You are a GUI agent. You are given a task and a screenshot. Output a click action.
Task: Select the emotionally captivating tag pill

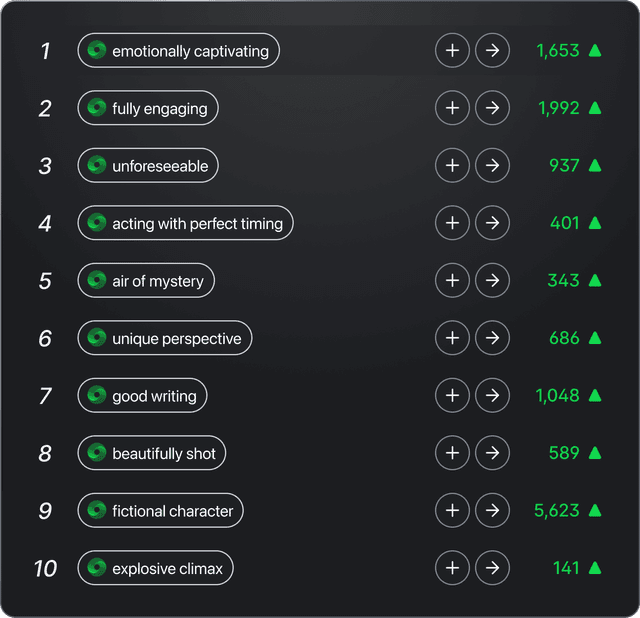point(178,51)
